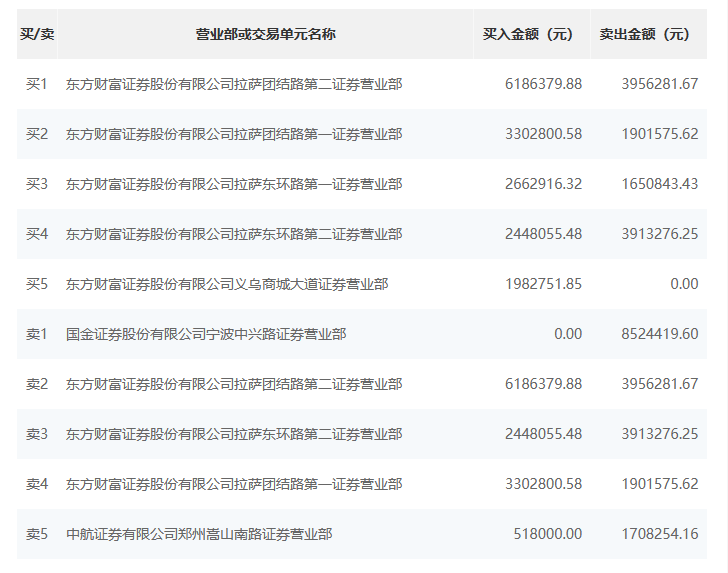Click sell amount 1650843.43
Image resolution: width=728 pixels, height=573 pixels.
point(660,184)
